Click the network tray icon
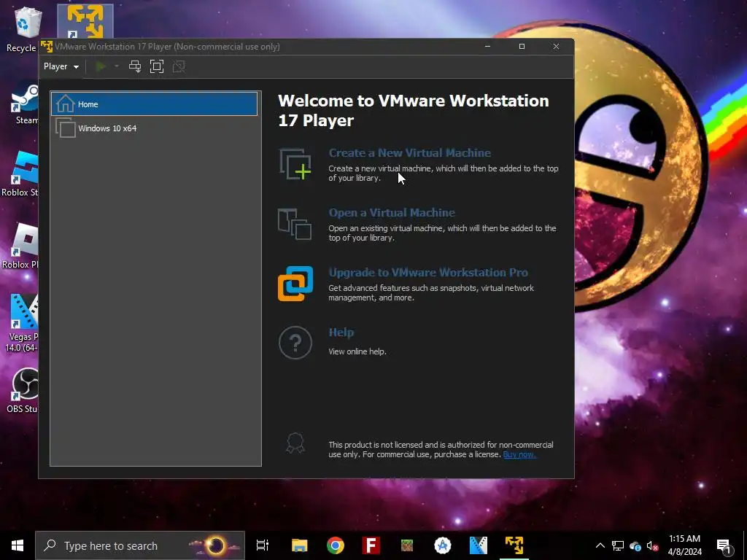The height and width of the screenshot is (560, 747). pos(618,545)
